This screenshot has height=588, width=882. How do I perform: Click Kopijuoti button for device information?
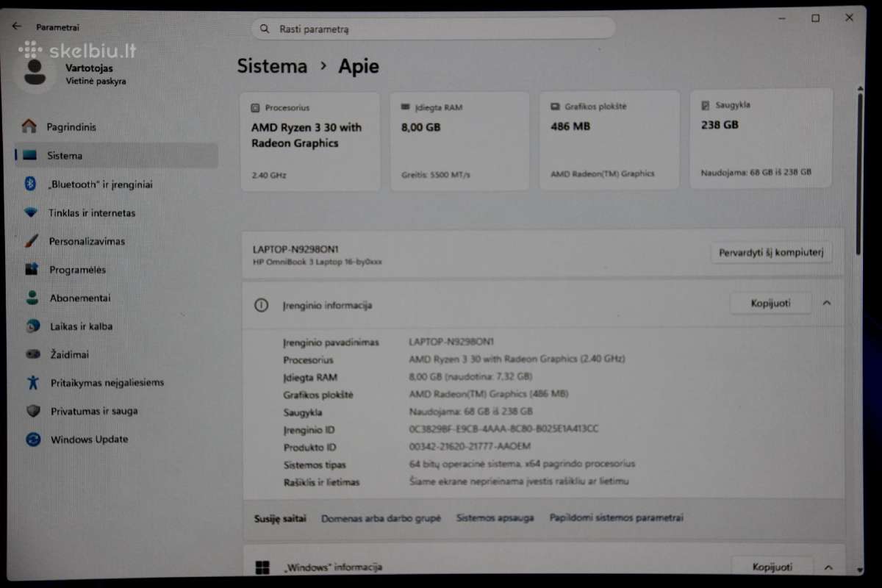771,303
